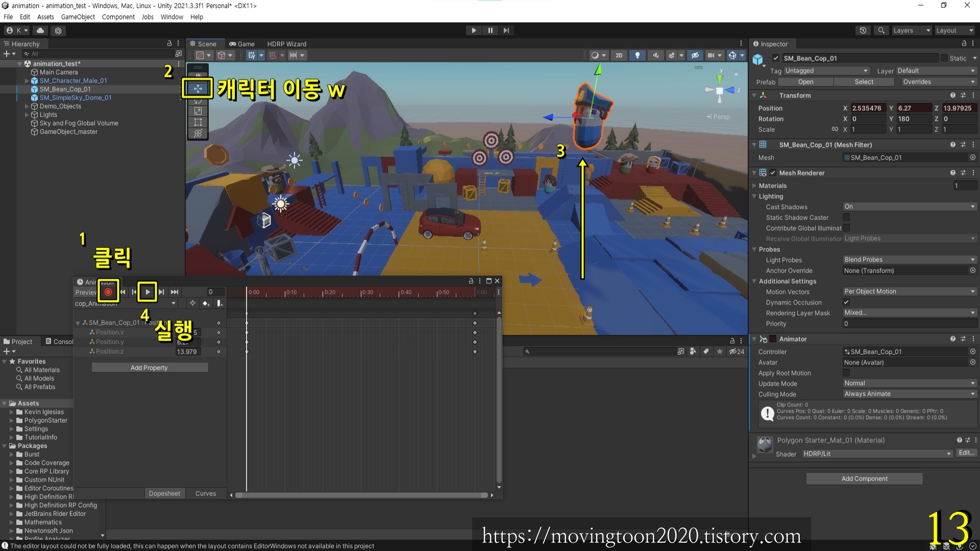
Task: Open the cloud services icon
Action: point(40,31)
